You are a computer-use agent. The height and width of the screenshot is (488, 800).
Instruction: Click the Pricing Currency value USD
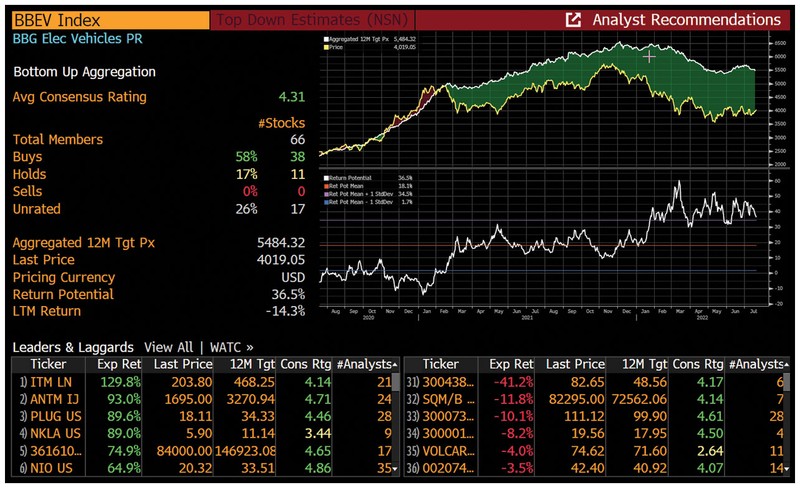point(293,278)
